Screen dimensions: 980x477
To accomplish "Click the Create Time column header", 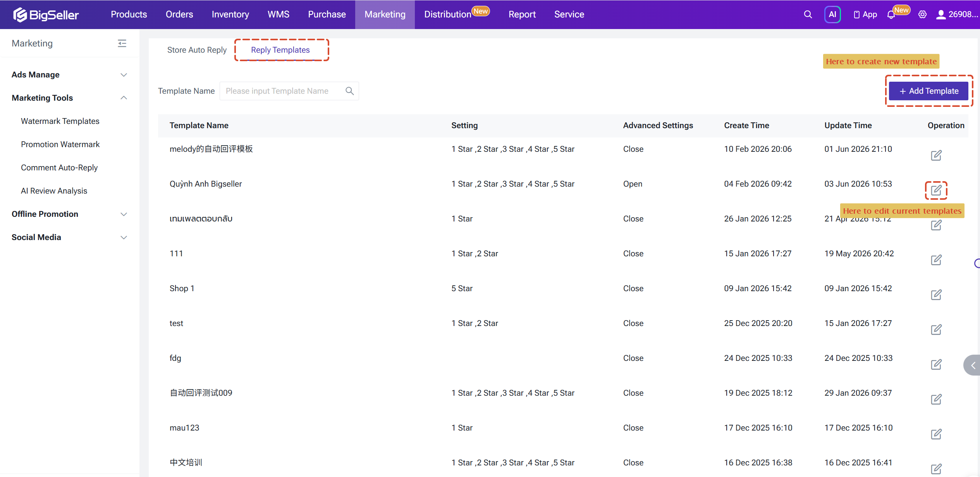I will (x=746, y=125).
